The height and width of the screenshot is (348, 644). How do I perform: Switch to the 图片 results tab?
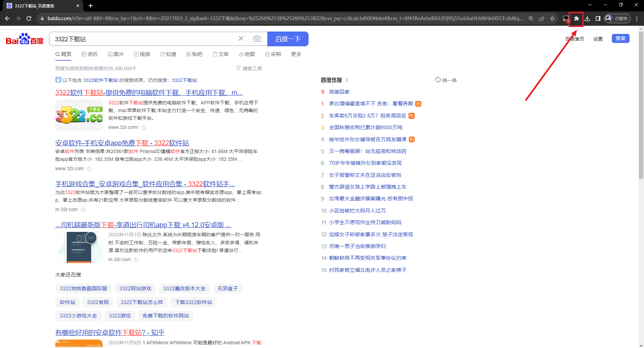[116, 54]
